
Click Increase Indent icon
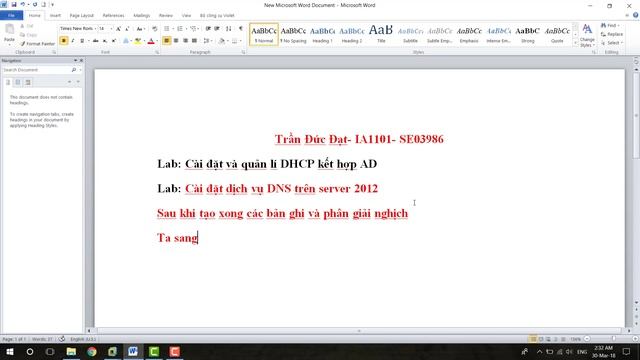[x=217, y=29]
